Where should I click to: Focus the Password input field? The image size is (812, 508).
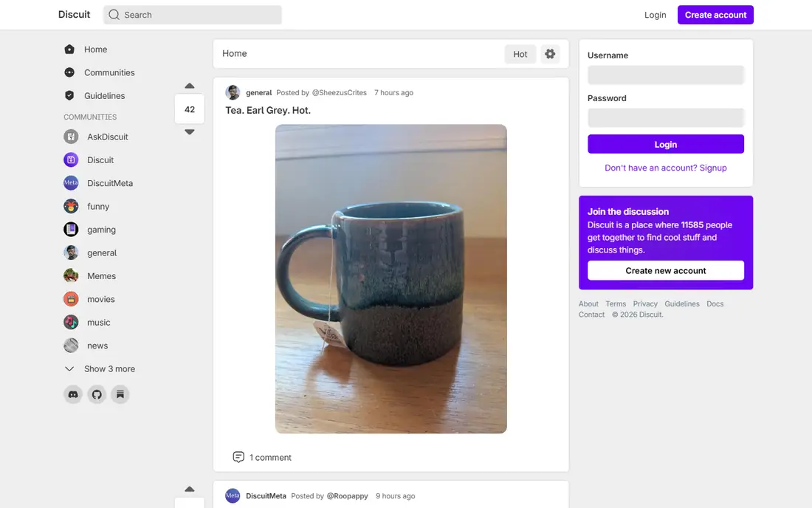click(665, 118)
